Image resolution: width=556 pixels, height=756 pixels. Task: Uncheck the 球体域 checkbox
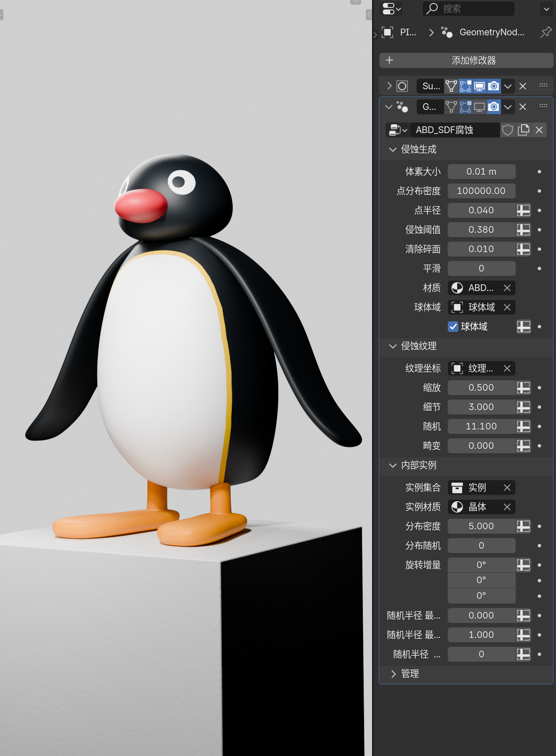[453, 327]
